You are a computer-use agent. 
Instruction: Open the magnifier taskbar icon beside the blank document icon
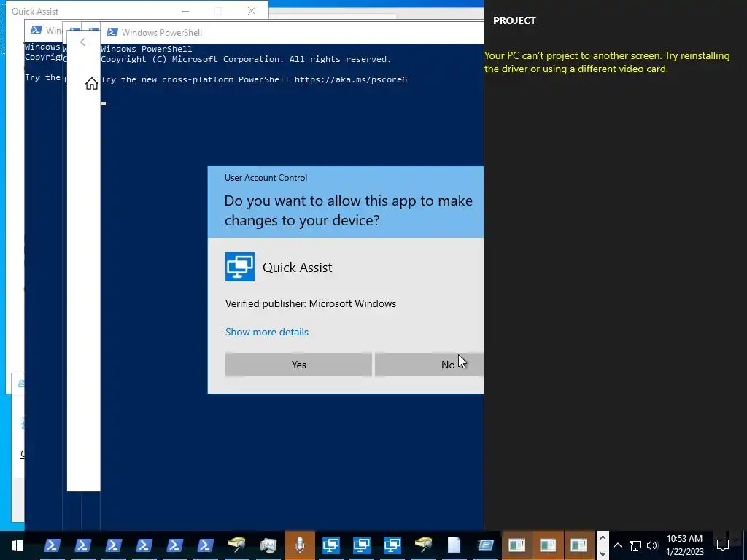click(x=423, y=545)
